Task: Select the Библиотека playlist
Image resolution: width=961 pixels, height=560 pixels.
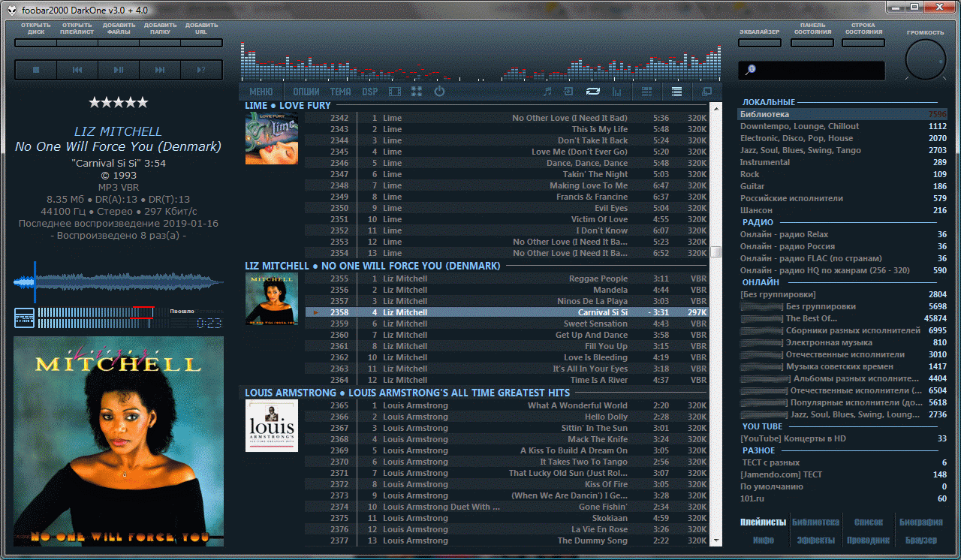Action: (842, 114)
